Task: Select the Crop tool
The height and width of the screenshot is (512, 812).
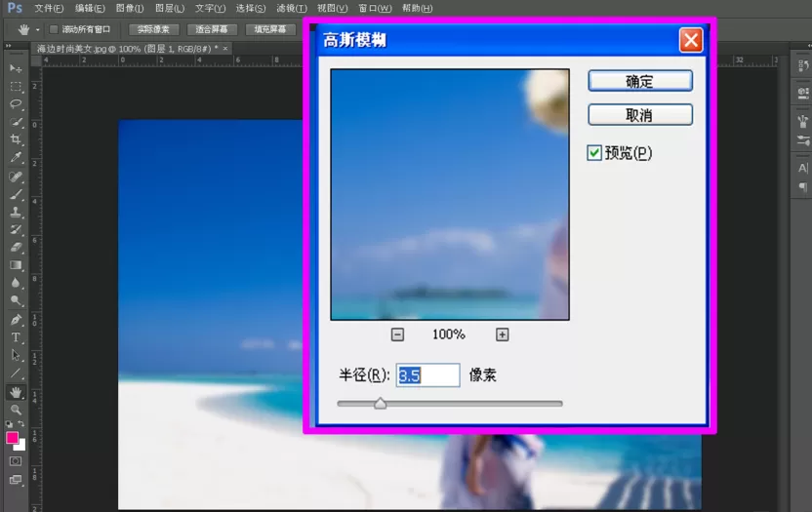Action: pyautogui.click(x=16, y=139)
